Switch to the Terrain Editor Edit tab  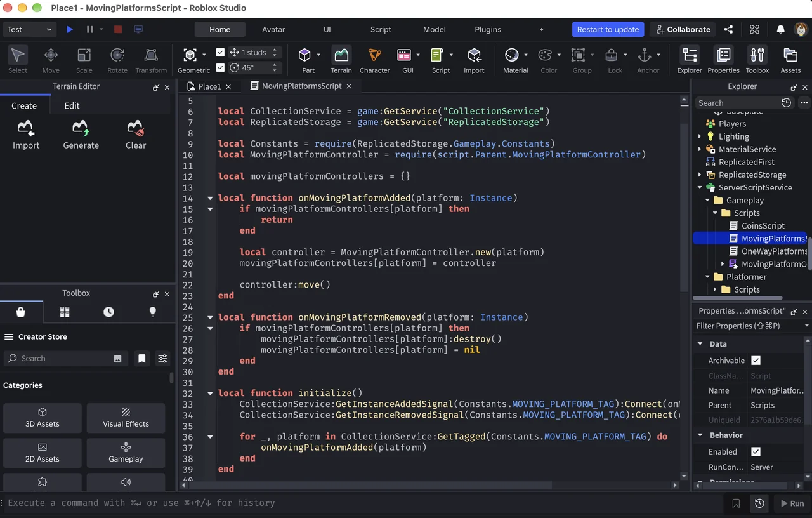tap(72, 106)
